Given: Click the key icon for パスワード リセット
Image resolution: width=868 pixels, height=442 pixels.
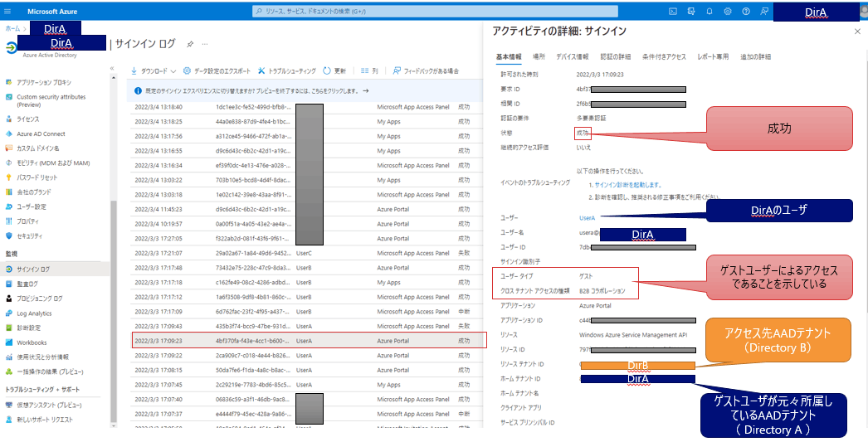Looking at the screenshot, I should click(x=8, y=177).
